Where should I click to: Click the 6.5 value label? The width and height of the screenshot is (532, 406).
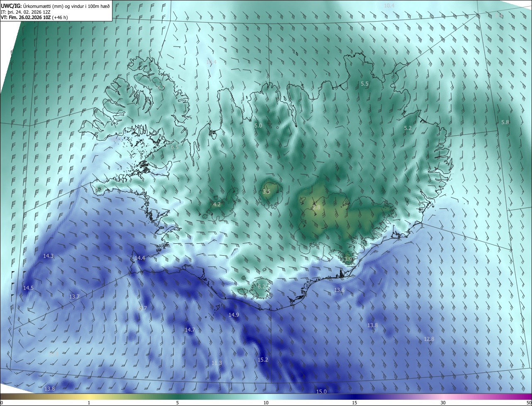(x=175, y=147)
